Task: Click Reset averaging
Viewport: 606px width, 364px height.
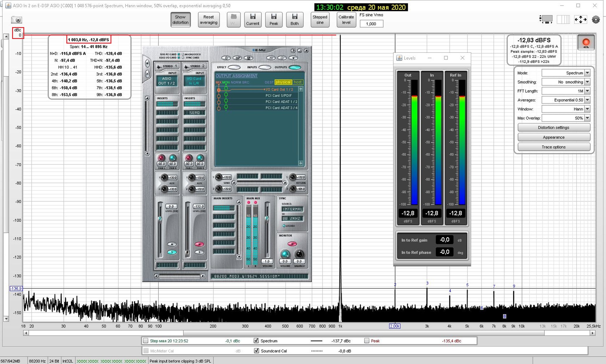Action: pos(208,20)
